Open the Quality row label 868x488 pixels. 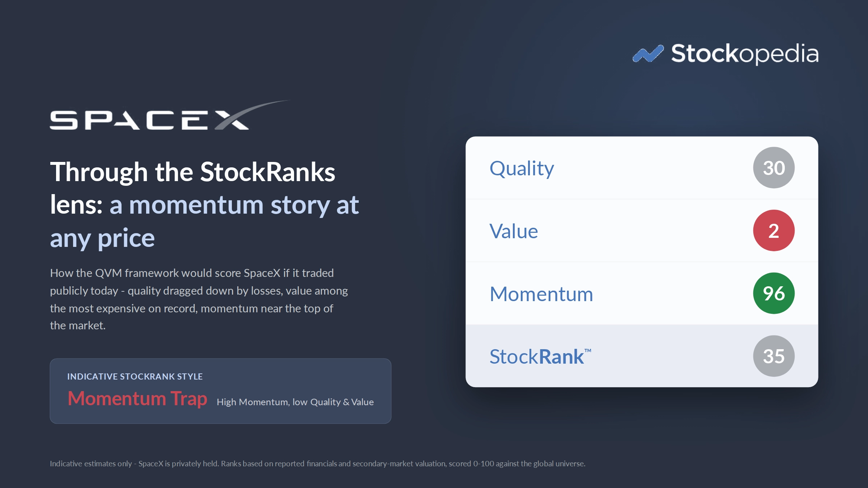point(522,169)
